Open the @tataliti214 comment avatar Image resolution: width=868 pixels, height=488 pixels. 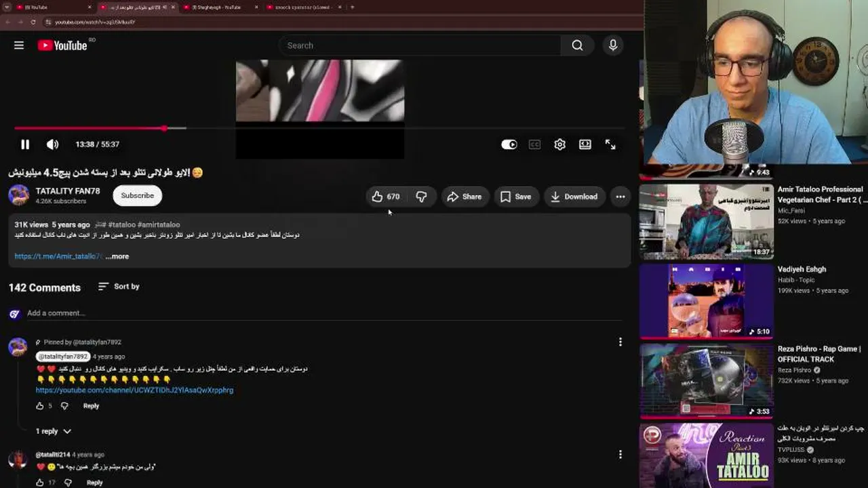pos(18,459)
